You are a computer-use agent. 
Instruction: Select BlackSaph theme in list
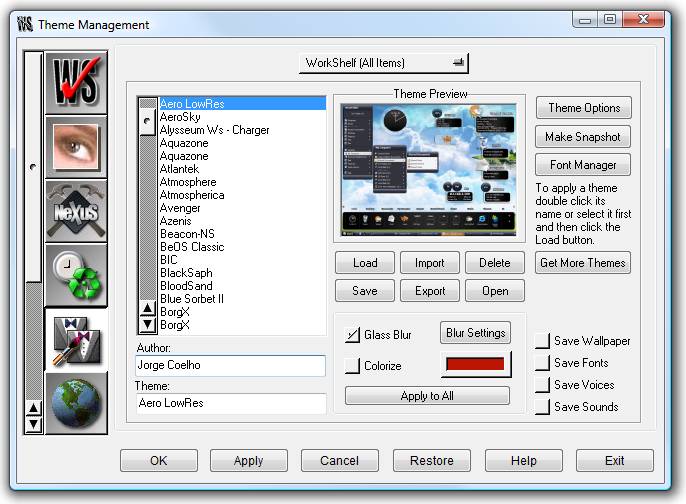point(242,273)
